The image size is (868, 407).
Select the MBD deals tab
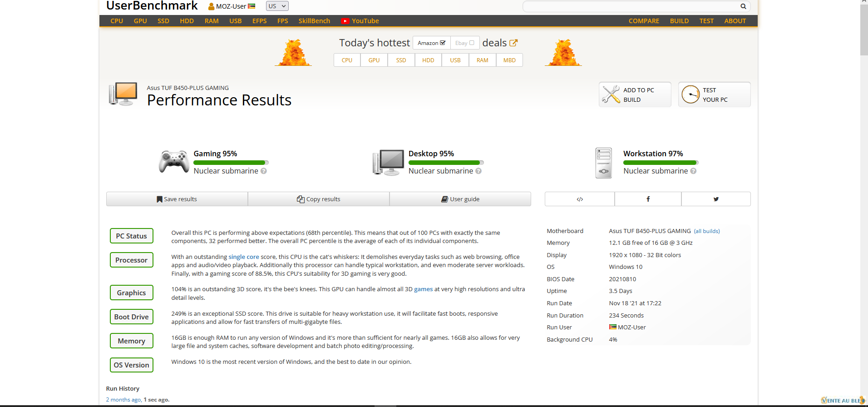509,60
